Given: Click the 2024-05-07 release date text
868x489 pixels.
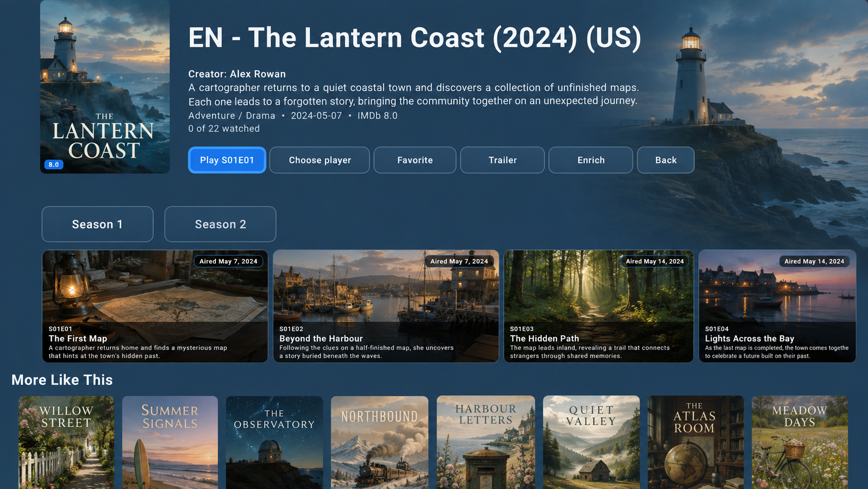Looking at the screenshot, I should 316,115.
